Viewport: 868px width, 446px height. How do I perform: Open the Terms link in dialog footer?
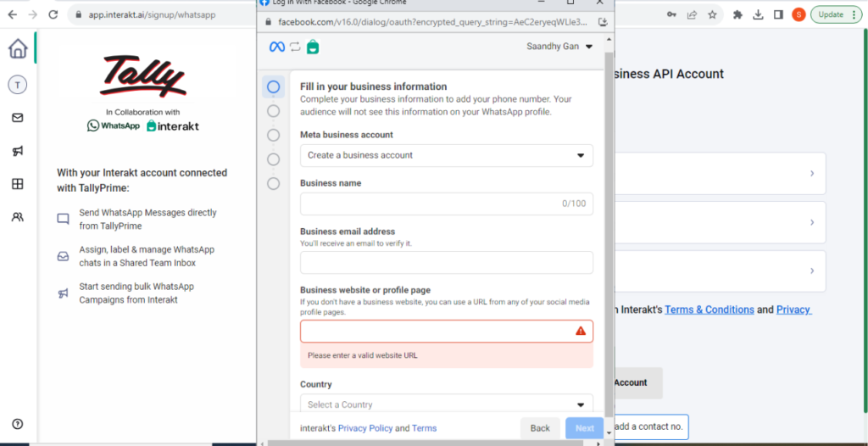coord(424,428)
